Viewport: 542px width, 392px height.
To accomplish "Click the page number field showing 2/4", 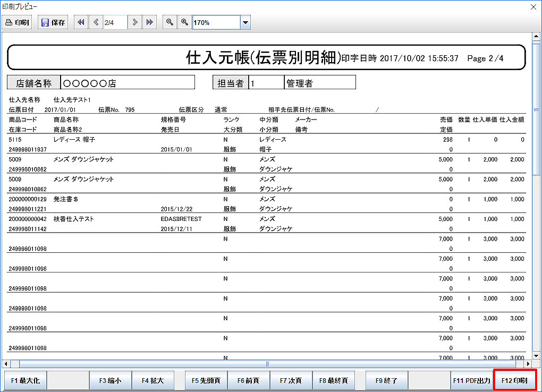I will click(115, 22).
